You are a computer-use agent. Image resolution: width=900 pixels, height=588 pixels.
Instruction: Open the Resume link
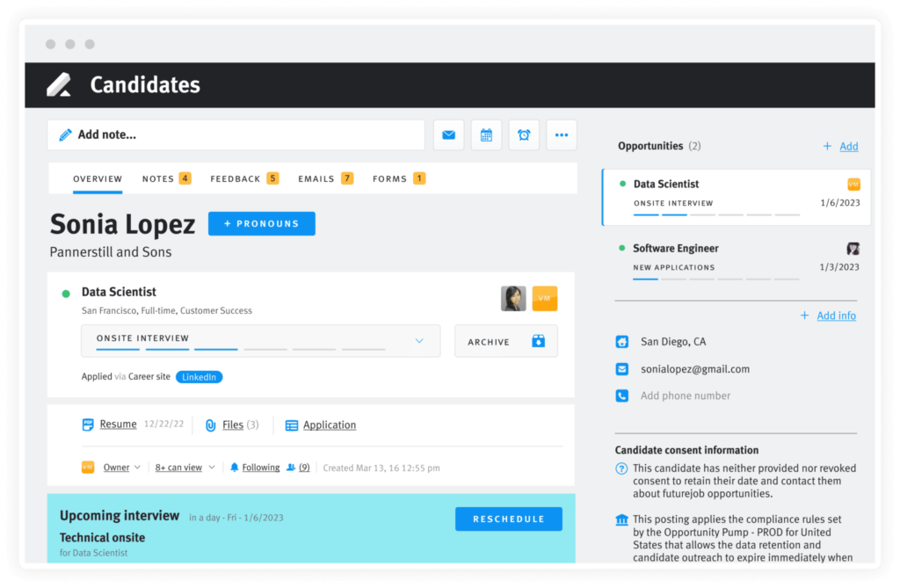coord(119,425)
